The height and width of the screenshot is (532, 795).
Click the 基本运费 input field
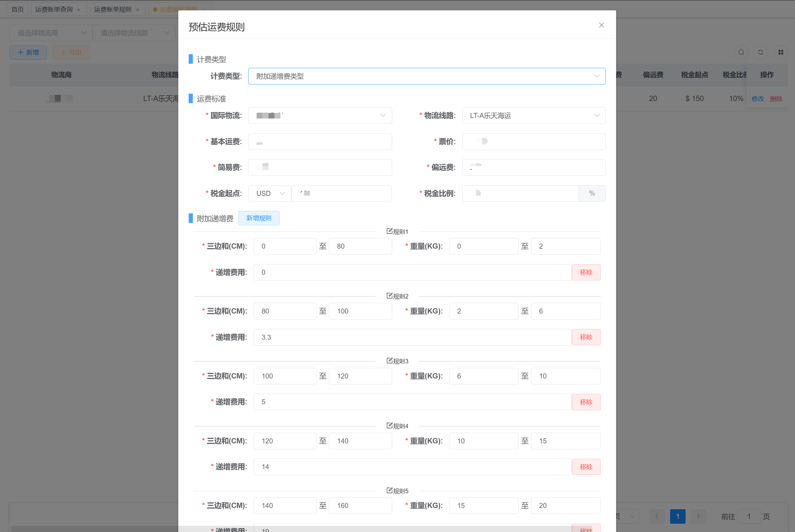pyautogui.click(x=320, y=141)
